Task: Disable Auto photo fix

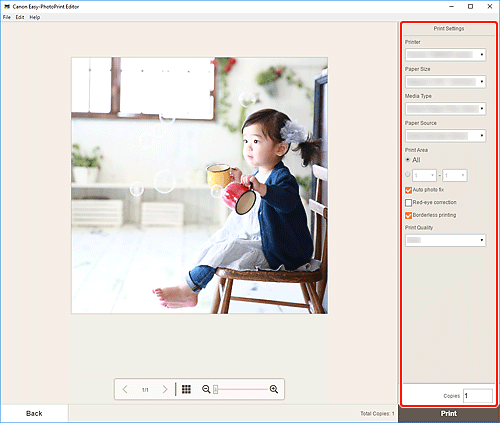Action: [408, 190]
